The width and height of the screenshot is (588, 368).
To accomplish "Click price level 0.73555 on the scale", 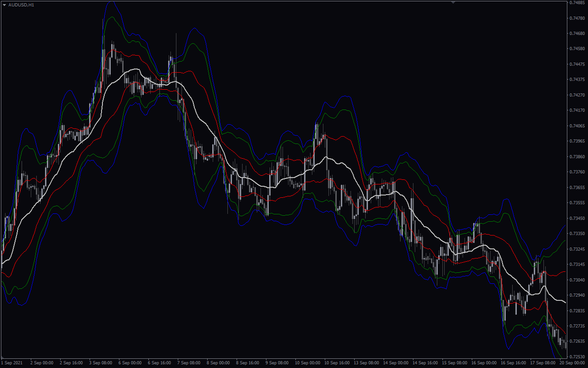I will (x=577, y=203).
